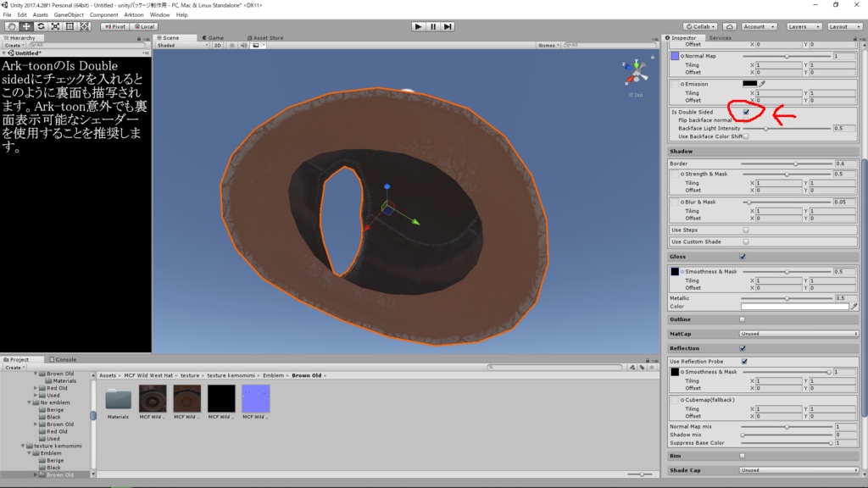This screenshot has width=868, height=488.
Task: Click the Pause button
Action: 433,26
